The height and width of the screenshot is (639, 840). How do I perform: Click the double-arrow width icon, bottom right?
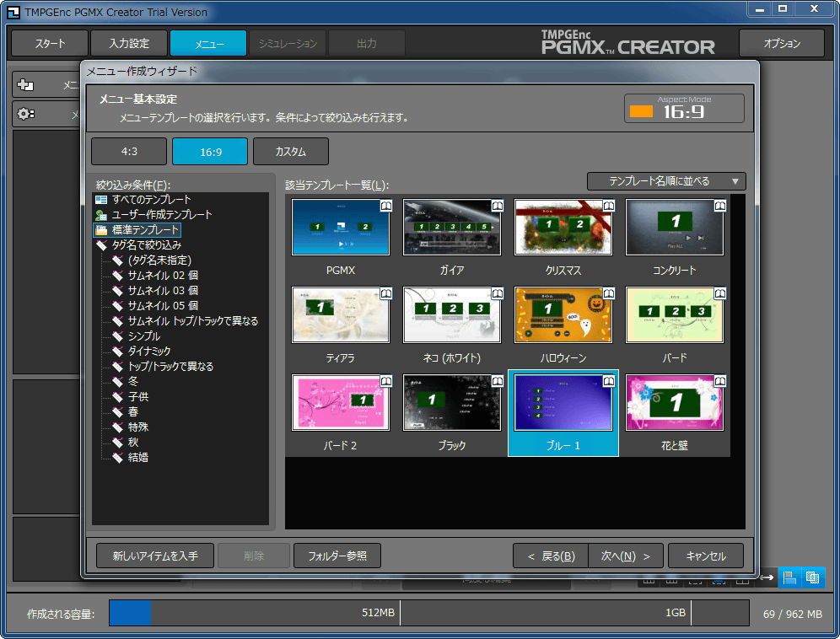point(767,577)
